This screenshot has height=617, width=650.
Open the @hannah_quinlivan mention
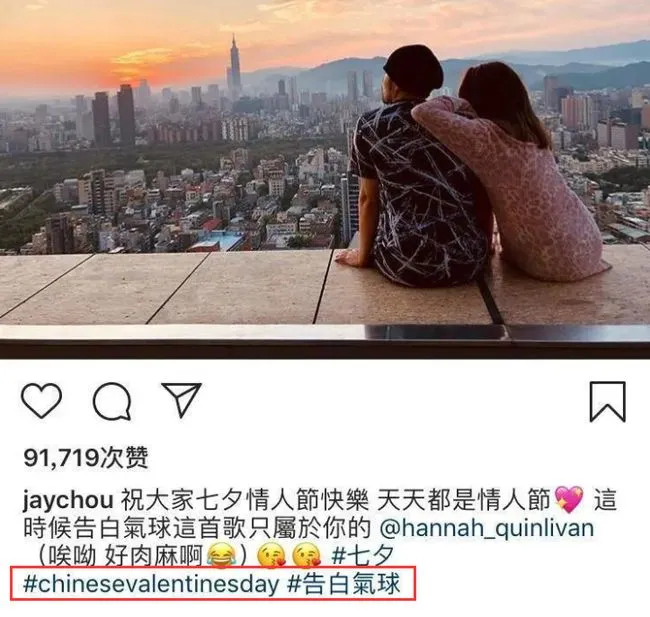(x=487, y=529)
